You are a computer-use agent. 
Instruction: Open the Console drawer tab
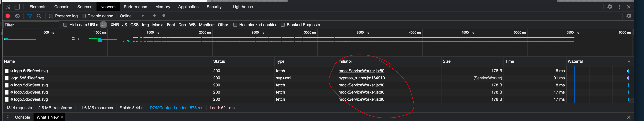23,117
